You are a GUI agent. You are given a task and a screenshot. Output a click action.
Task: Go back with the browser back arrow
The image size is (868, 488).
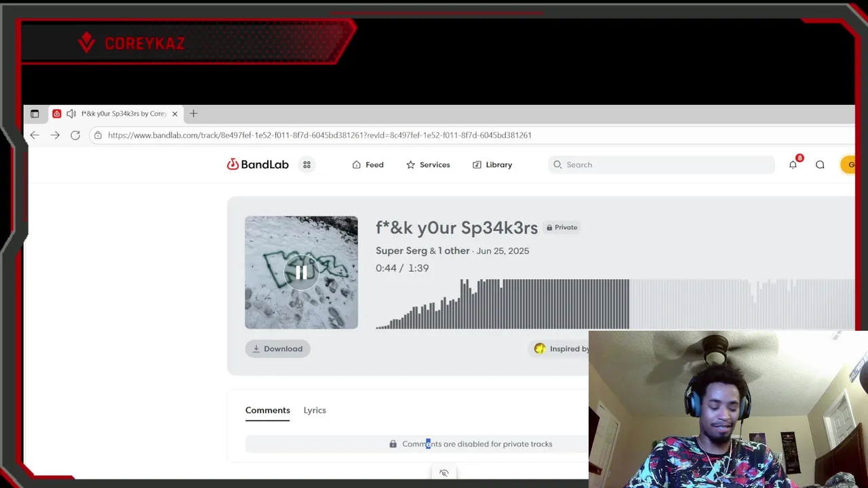(35, 135)
